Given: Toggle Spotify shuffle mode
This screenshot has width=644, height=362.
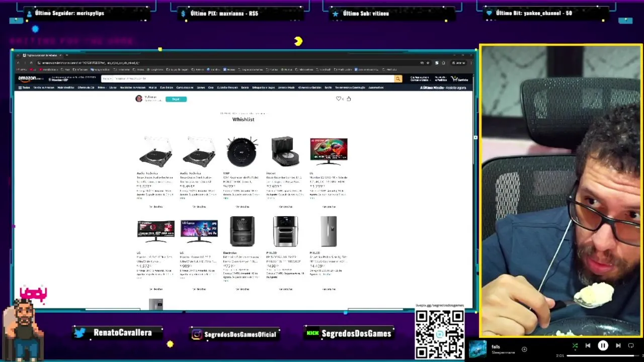Looking at the screenshot, I should (575, 345).
